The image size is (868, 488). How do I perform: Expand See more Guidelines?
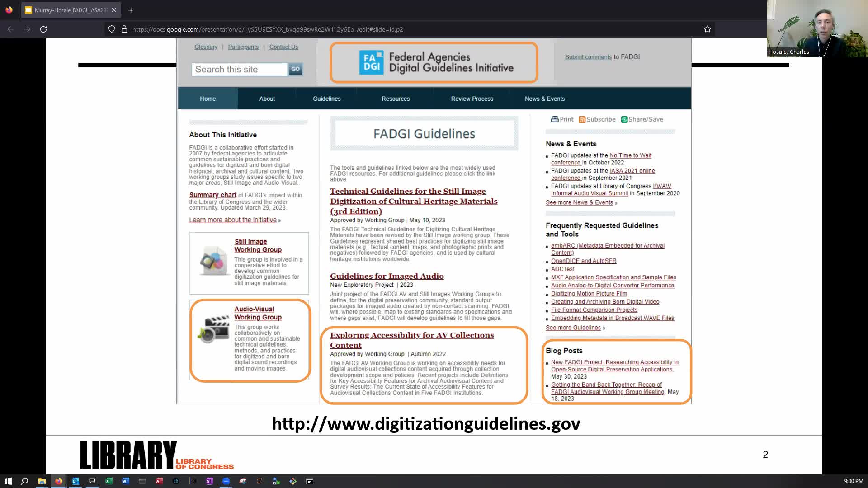point(573,328)
